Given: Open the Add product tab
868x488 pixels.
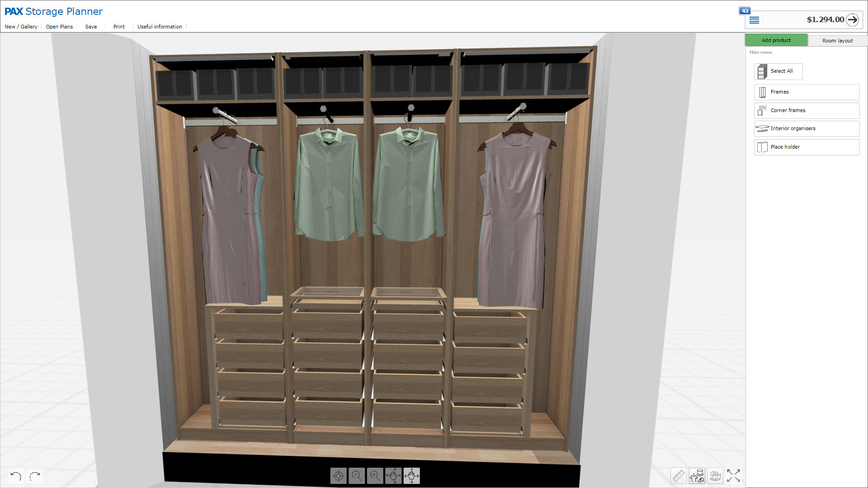Looking at the screenshot, I should pyautogui.click(x=776, y=40).
